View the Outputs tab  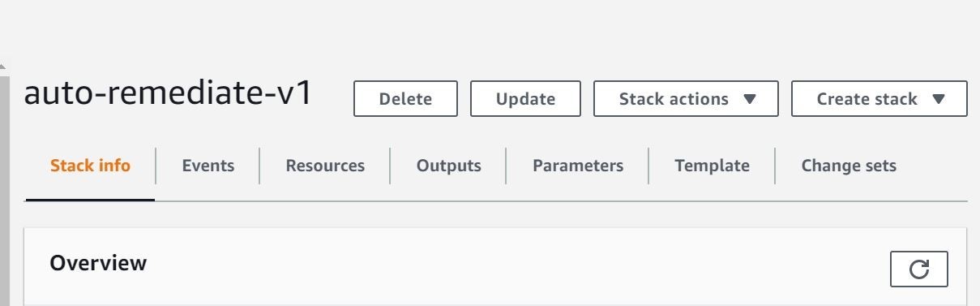448,166
